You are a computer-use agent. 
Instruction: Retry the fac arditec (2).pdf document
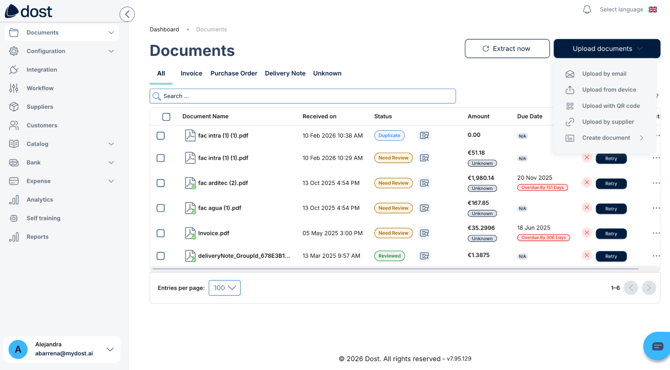pos(611,184)
